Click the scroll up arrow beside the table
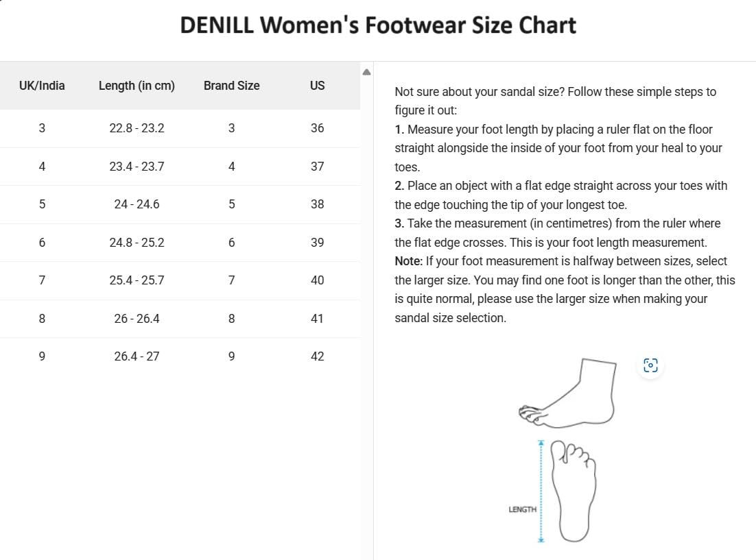The width and height of the screenshot is (756, 560). 366,72
